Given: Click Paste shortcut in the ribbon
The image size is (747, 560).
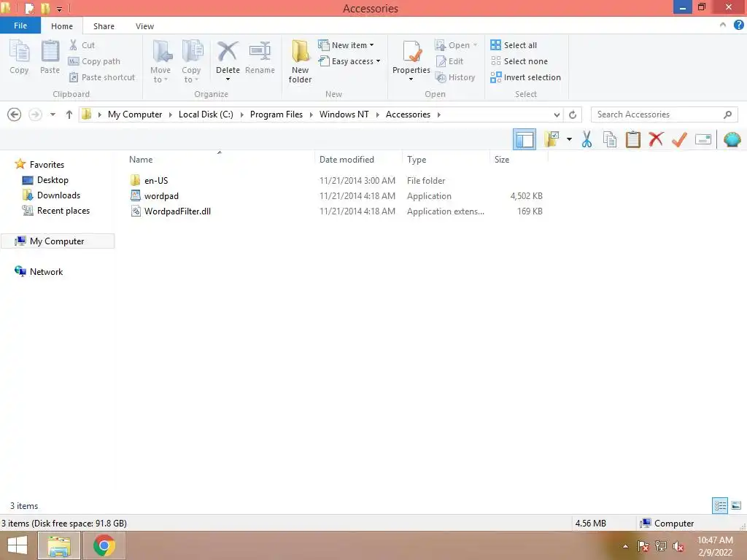Looking at the screenshot, I should point(102,77).
